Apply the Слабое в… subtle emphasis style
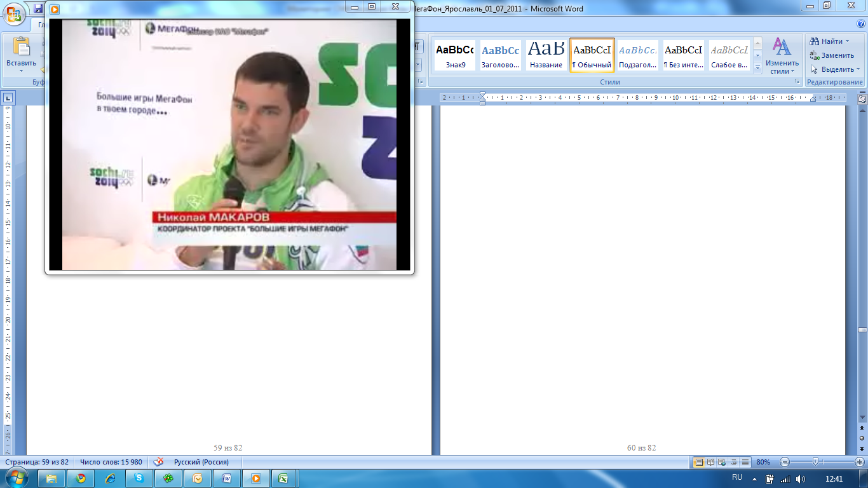 point(729,55)
